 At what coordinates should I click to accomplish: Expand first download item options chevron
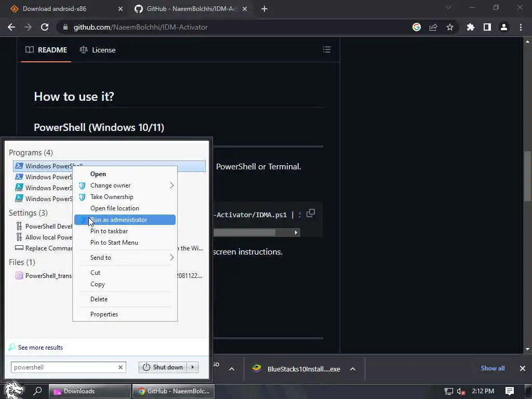coord(232,369)
